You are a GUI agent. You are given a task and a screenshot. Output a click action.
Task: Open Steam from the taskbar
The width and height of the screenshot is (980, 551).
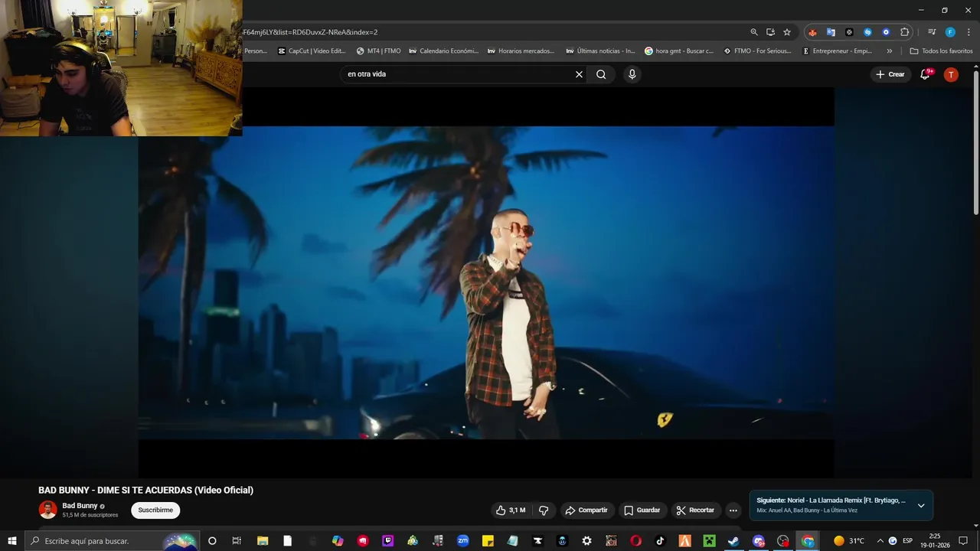(x=733, y=541)
